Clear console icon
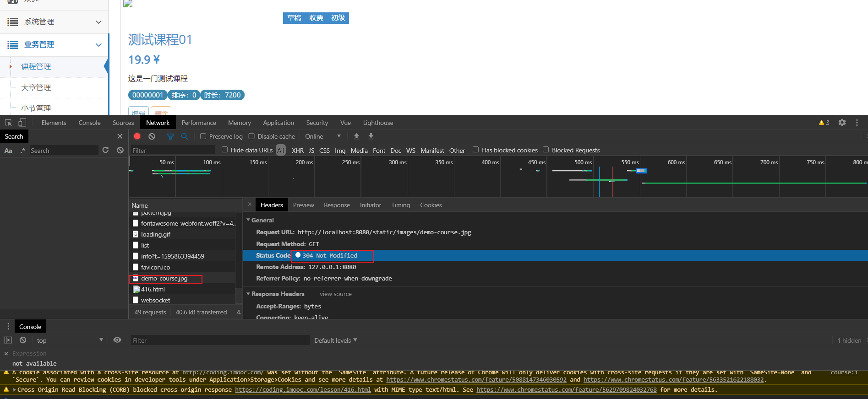The width and height of the screenshot is (868, 399). click(23, 340)
